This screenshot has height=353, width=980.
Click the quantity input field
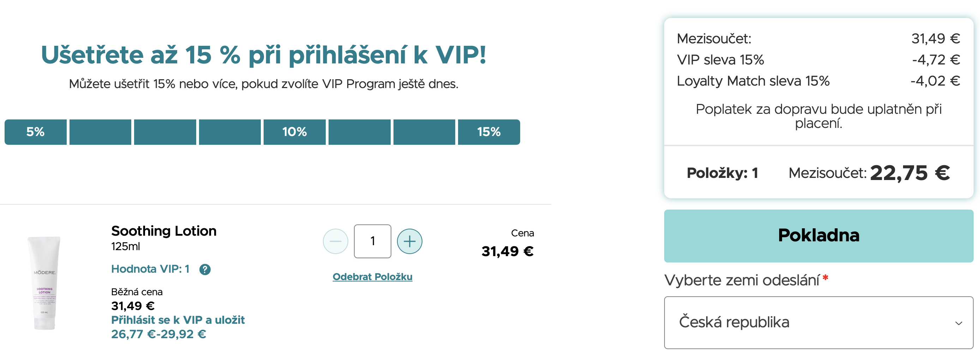(x=372, y=241)
